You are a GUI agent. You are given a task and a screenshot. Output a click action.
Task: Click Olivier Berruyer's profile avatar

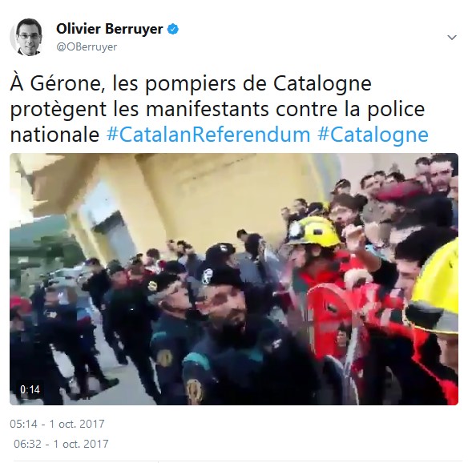pos(26,37)
